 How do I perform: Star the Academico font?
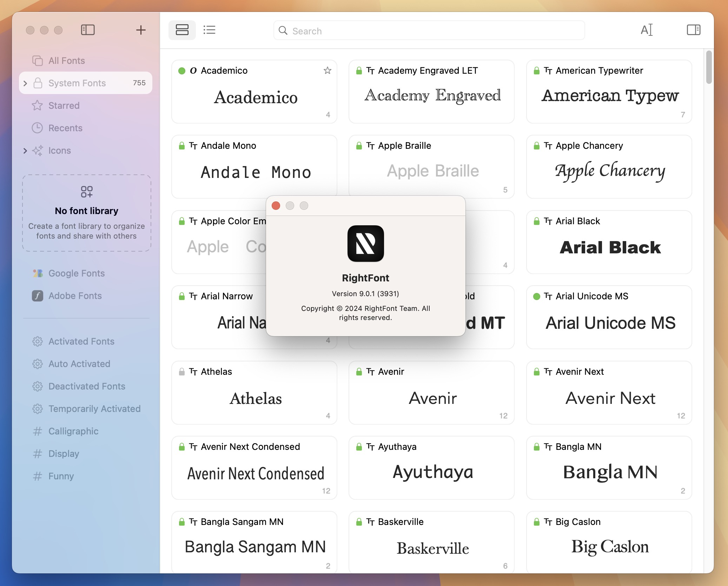[x=327, y=71]
